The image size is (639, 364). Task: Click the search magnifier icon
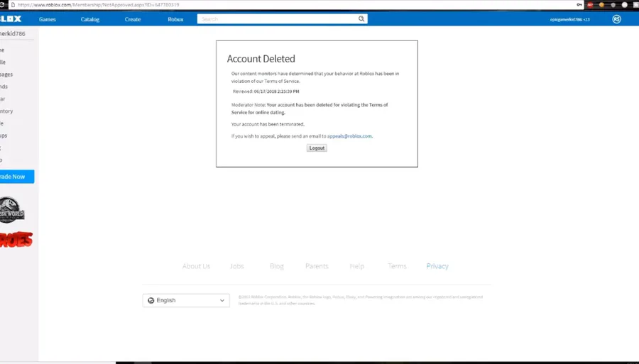[361, 18]
